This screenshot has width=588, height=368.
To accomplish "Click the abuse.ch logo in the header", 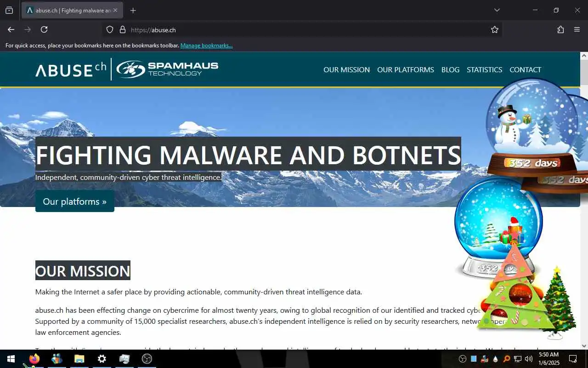I will (x=71, y=69).
